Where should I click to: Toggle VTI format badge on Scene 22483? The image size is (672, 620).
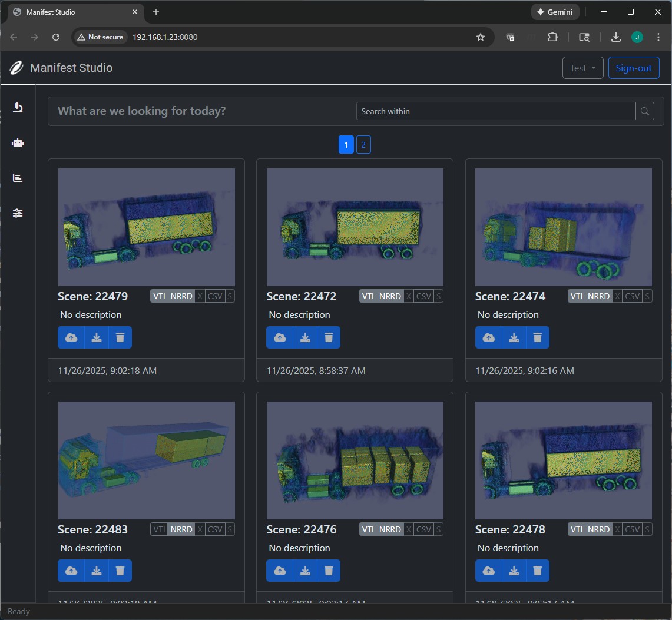[x=159, y=529]
